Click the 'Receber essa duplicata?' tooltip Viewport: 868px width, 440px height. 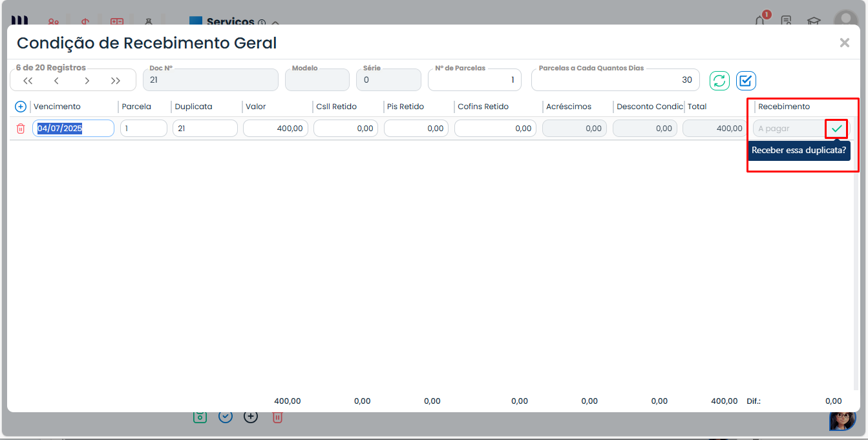point(799,150)
